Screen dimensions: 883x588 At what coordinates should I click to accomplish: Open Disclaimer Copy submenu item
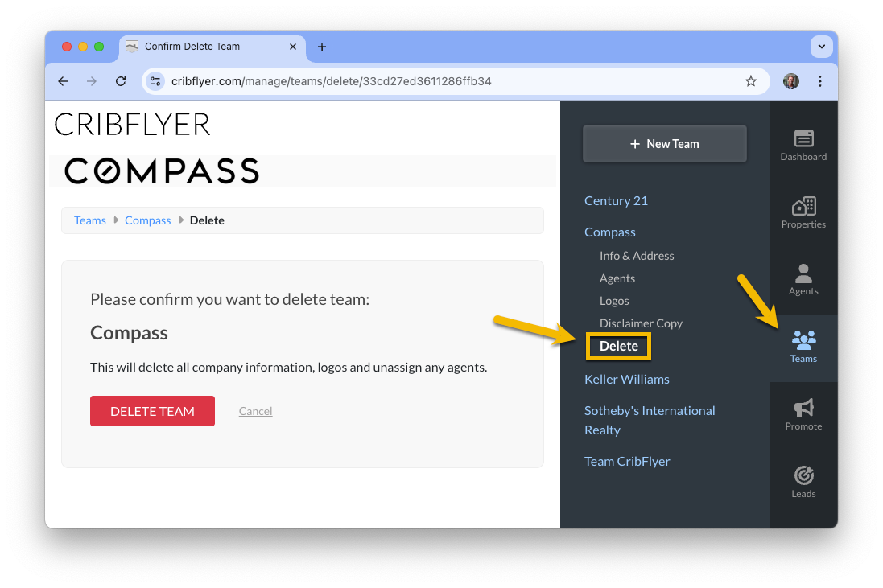[640, 323]
